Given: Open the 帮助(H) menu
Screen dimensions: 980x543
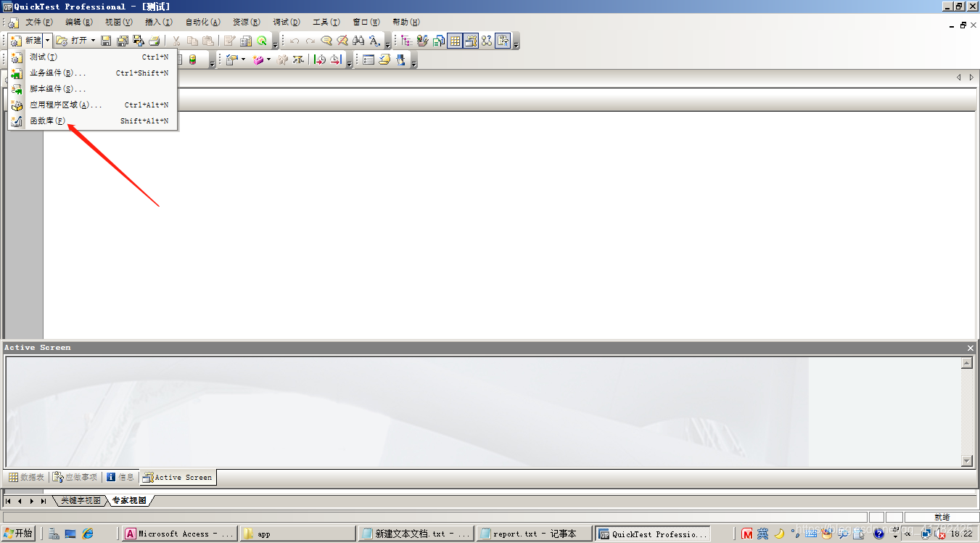Looking at the screenshot, I should (x=406, y=22).
